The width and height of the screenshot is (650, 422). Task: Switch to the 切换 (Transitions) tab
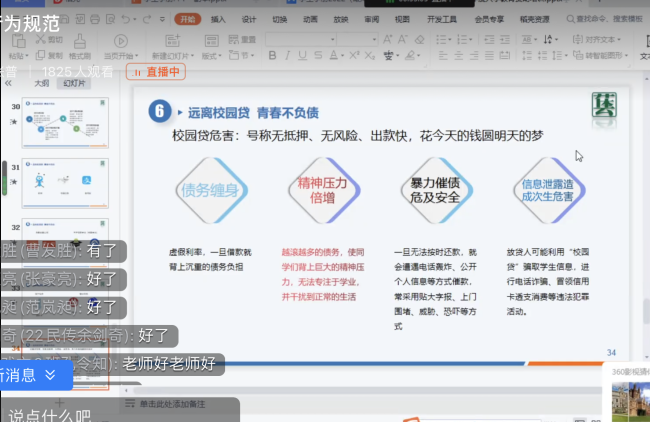(x=279, y=19)
